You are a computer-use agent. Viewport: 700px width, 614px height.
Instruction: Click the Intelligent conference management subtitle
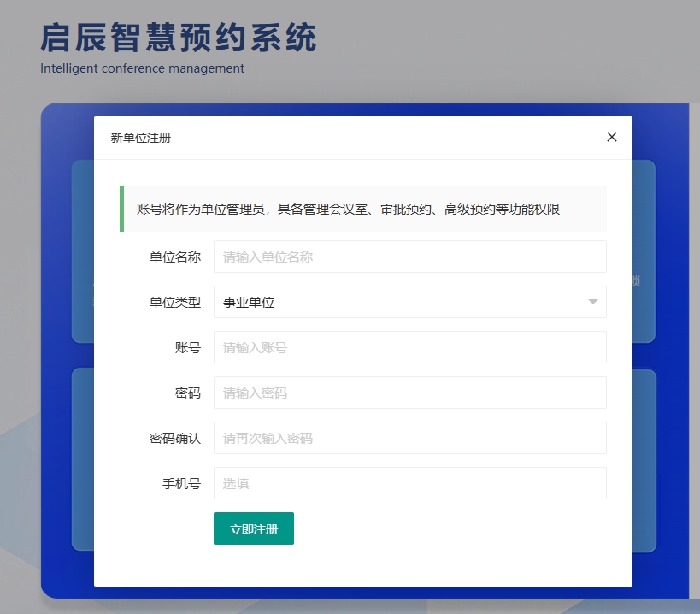142,68
